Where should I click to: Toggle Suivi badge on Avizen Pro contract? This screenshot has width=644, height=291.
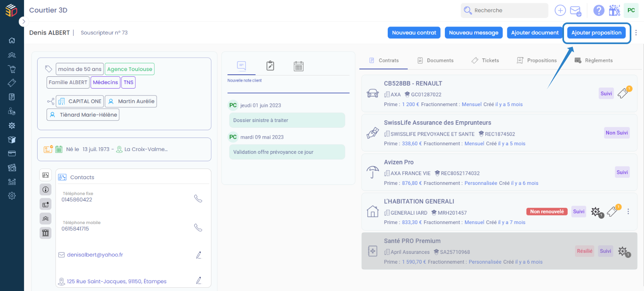coord(622,172)
